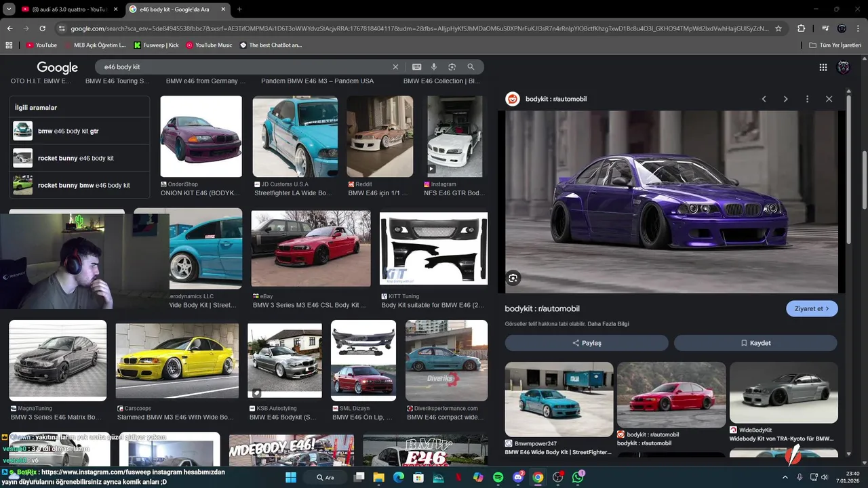The width and height of the screenshot is (868, 488).
Task: Open YouTube bookmark
Action: click(41, 45)
